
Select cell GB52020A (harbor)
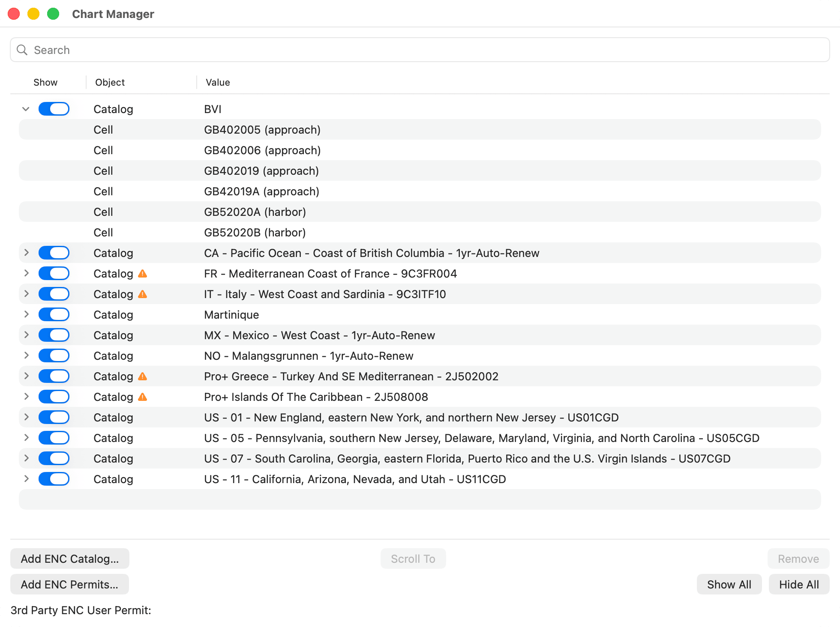[x=420, y=212]
